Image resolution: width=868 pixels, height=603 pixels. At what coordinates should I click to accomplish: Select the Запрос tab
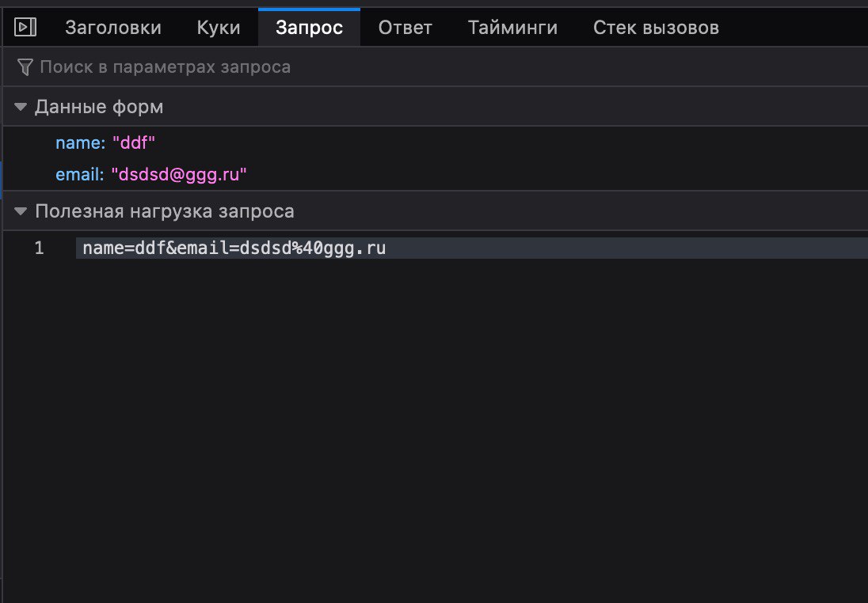pyautogui.click(x=310, y=28)
